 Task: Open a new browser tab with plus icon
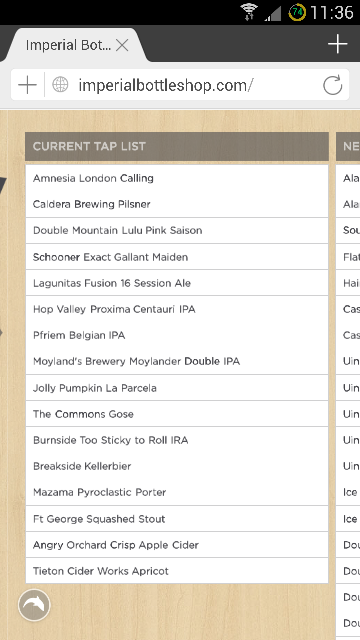coord(337,44)
